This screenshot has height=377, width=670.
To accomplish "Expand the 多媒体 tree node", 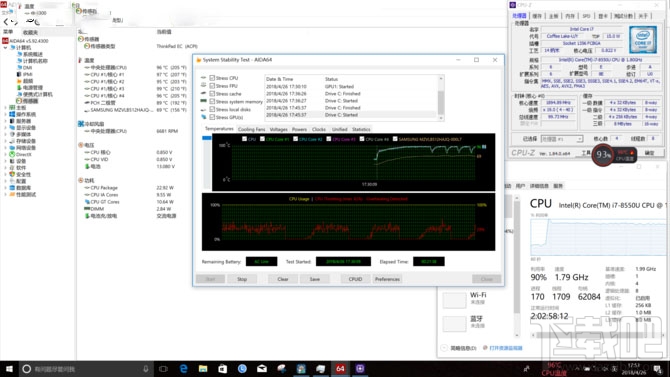I will 5,134.
